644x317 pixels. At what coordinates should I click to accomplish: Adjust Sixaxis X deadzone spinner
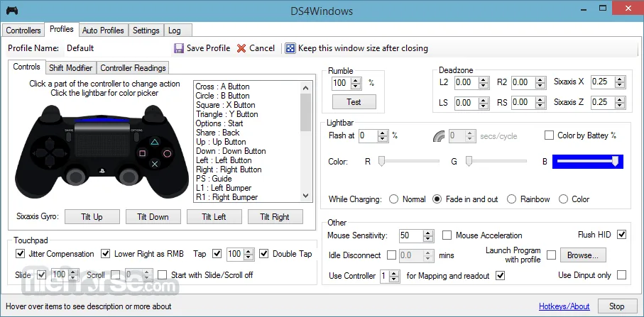point(620,82)
